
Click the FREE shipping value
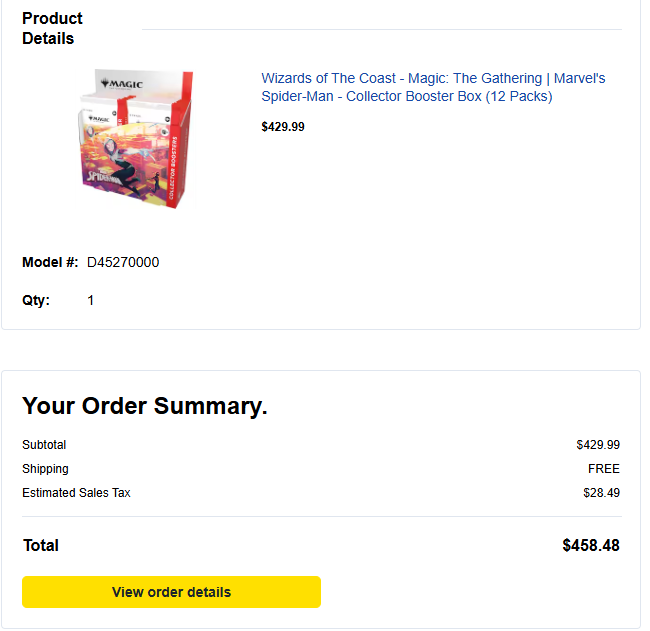click(604, 469)
